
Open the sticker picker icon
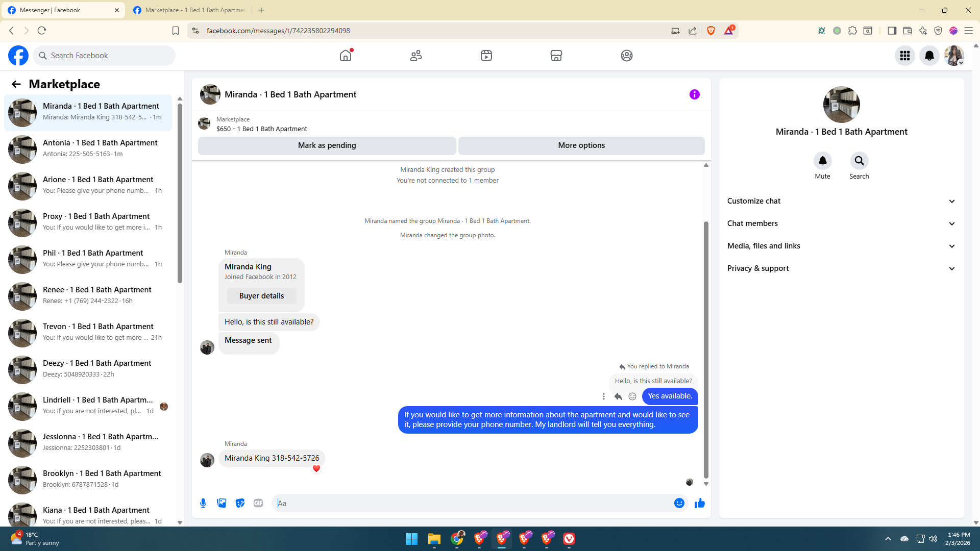click(x=240, y=503)
